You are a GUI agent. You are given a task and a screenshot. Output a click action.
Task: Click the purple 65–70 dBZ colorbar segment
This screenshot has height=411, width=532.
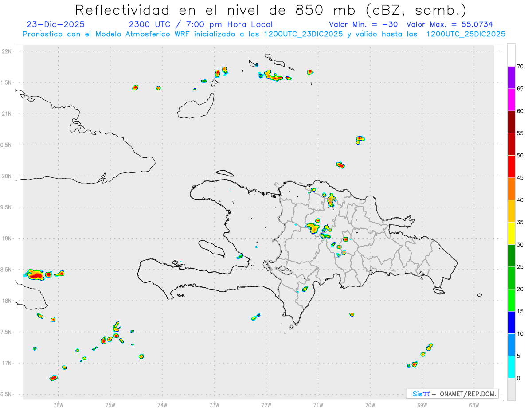511,78
